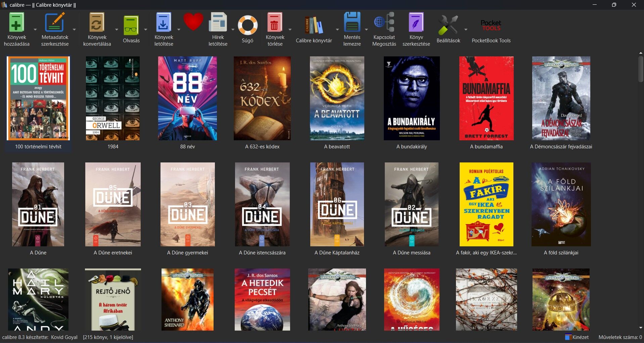The height and width of the screenshot is (343, 644).
Task: Click the '88 név' title text
Action: [x=187, y=147]
